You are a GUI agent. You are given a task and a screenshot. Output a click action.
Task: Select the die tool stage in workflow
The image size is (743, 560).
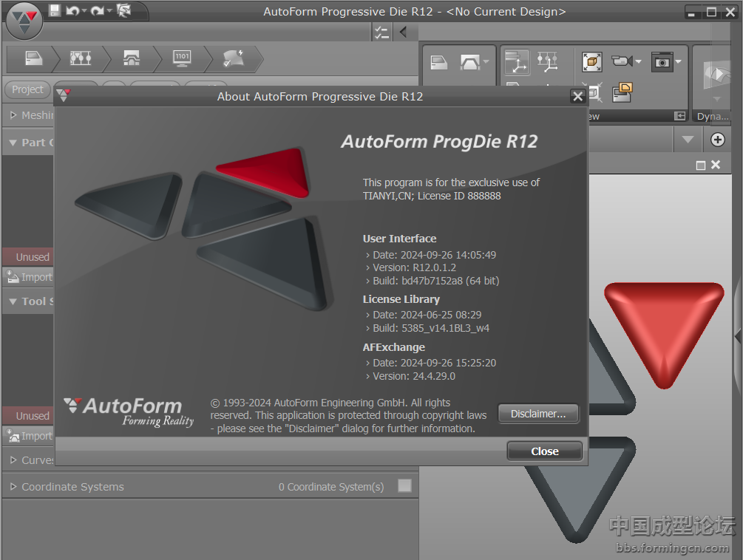pos(132,58)
